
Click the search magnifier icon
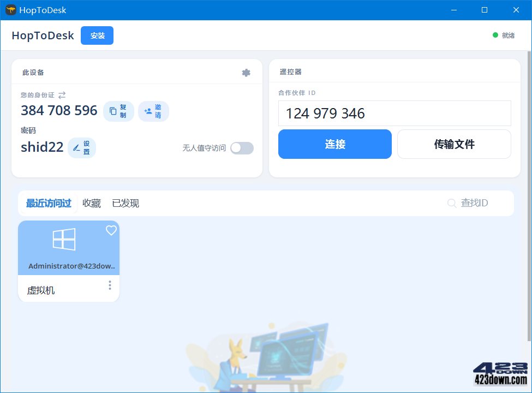[452, 203]
